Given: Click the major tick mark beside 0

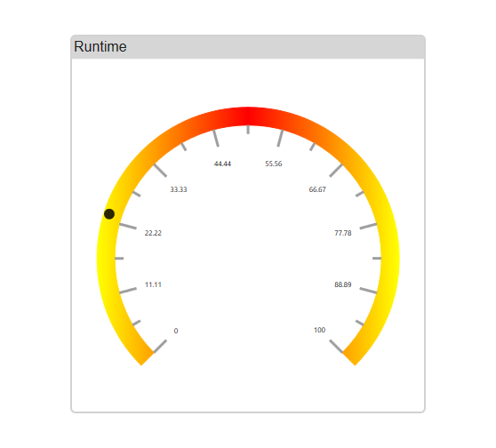Looking at the screenshot, I should tap(160, 346).
